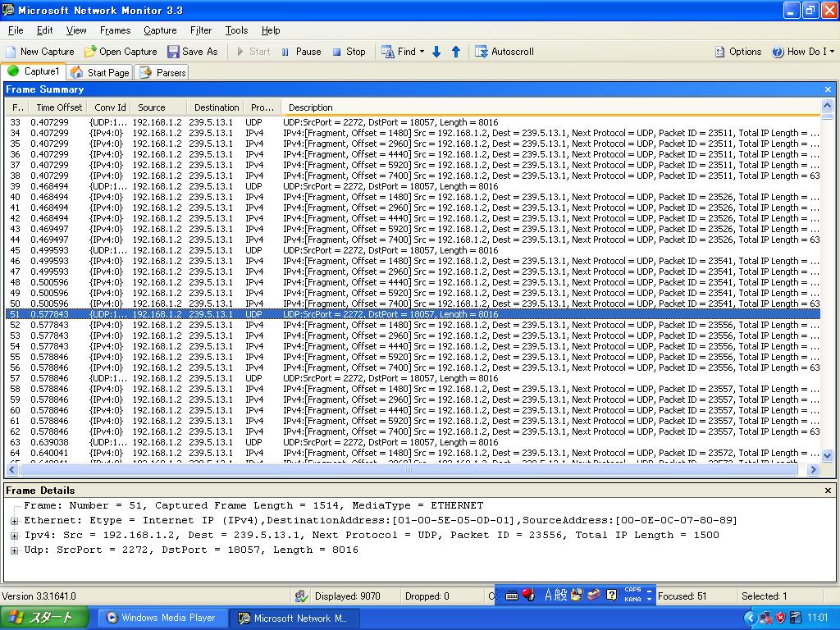Pause the running capture
This screenshot has width=840, height=630.
[x=301, y=52]
